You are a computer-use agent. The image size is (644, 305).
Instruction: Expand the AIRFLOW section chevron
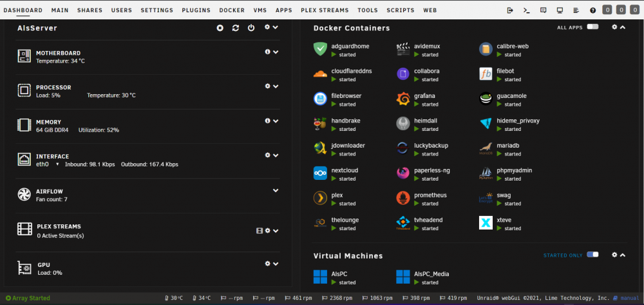276,190
